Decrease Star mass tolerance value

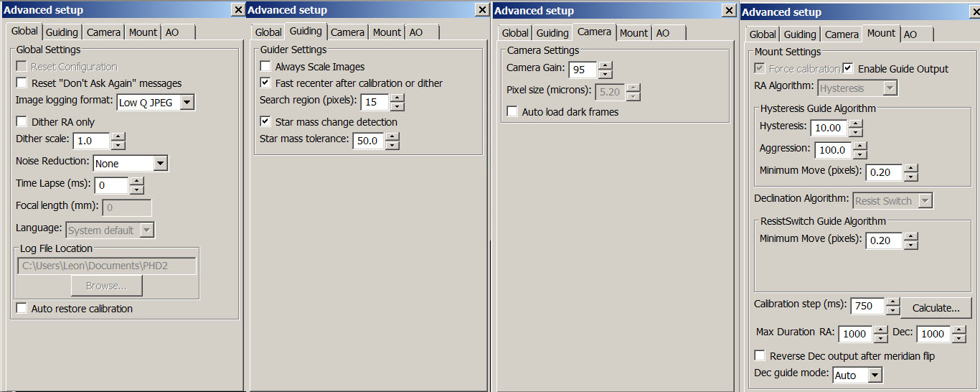(x=392, y=145)
